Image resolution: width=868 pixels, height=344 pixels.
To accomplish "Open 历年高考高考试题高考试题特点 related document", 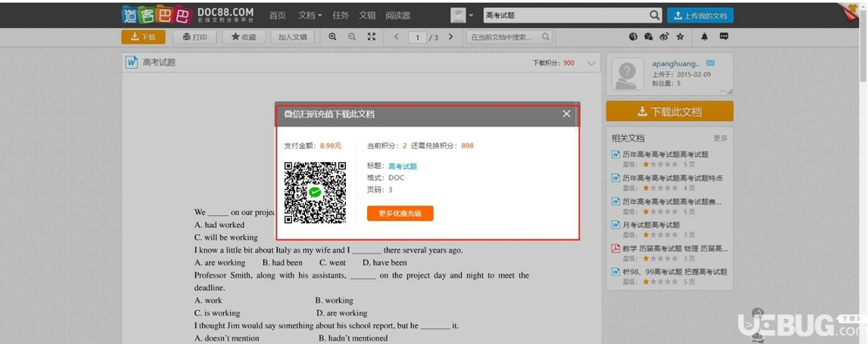I will coord(673,178).
